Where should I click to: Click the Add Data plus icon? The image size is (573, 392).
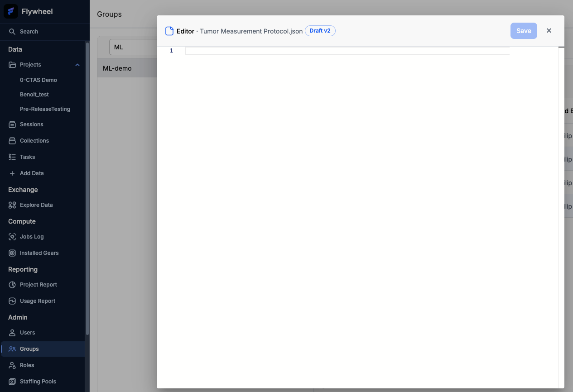pyautogui.click(x=12, y=173)
